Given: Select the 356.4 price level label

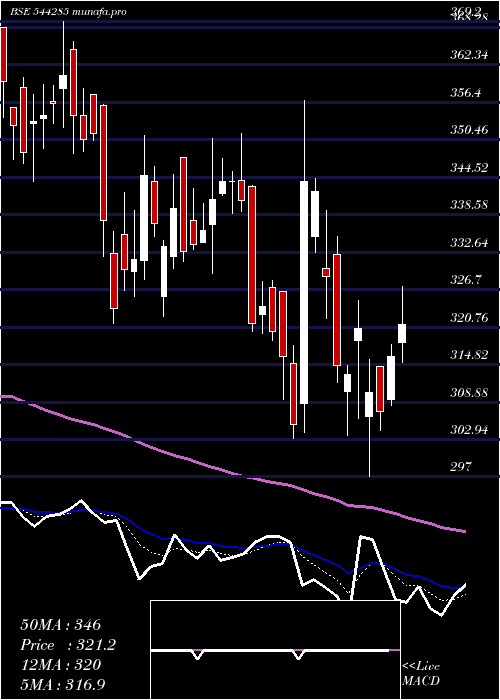Looking at the screenshot, I should pyautogui.click(x=468, y=93).
